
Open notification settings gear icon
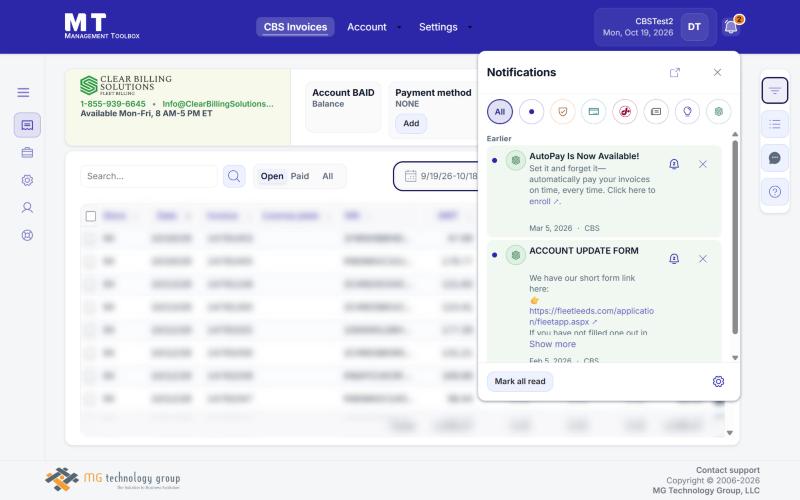tap(718, 381)
